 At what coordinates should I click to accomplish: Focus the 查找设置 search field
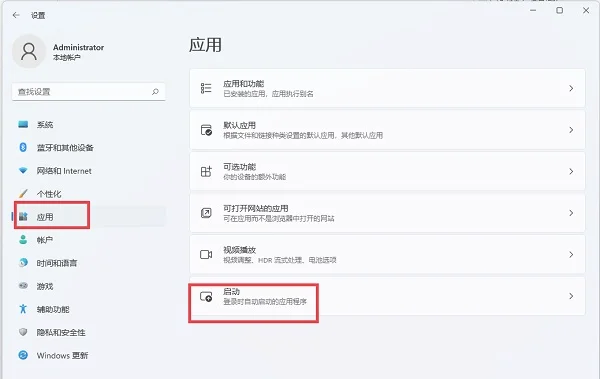89,92
